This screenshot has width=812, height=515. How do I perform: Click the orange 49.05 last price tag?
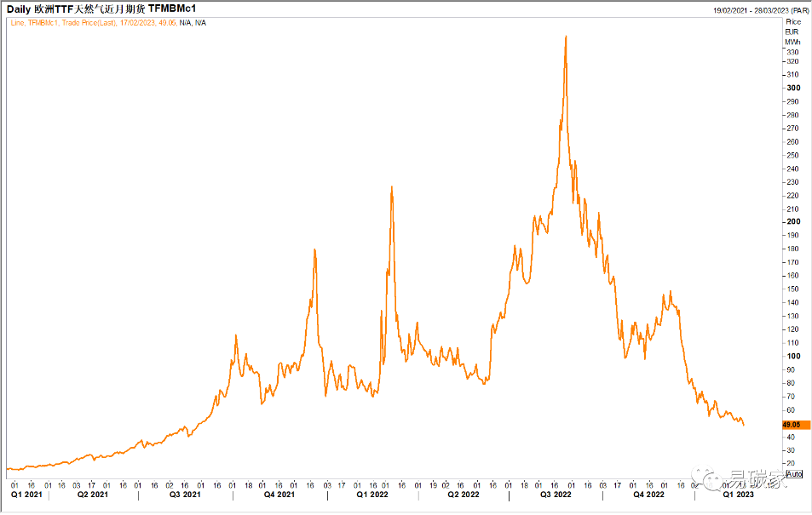click(x=792, y=424)
